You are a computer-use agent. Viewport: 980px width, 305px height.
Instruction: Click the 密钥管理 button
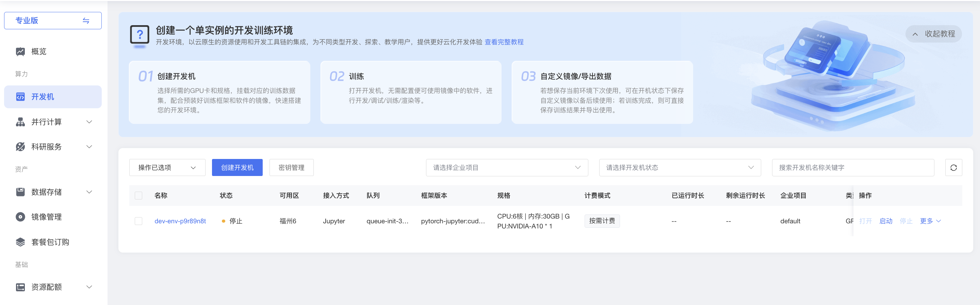(291, 167)
